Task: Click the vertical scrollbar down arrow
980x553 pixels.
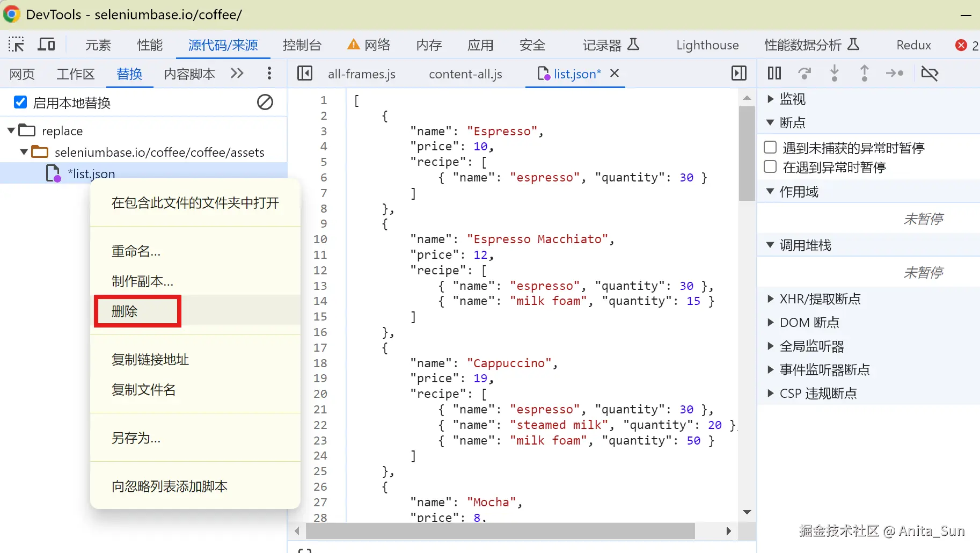Action: click(x=747, y=512)
